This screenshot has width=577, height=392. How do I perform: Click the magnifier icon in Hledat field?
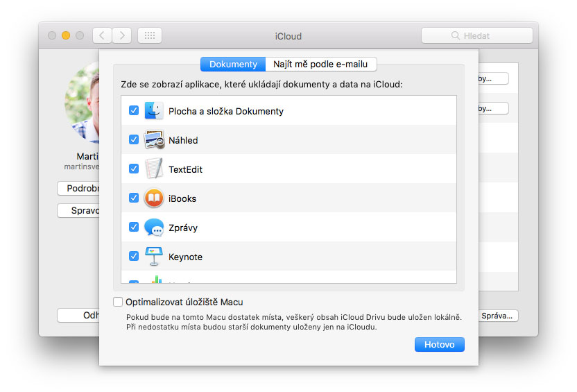(456, 35)
